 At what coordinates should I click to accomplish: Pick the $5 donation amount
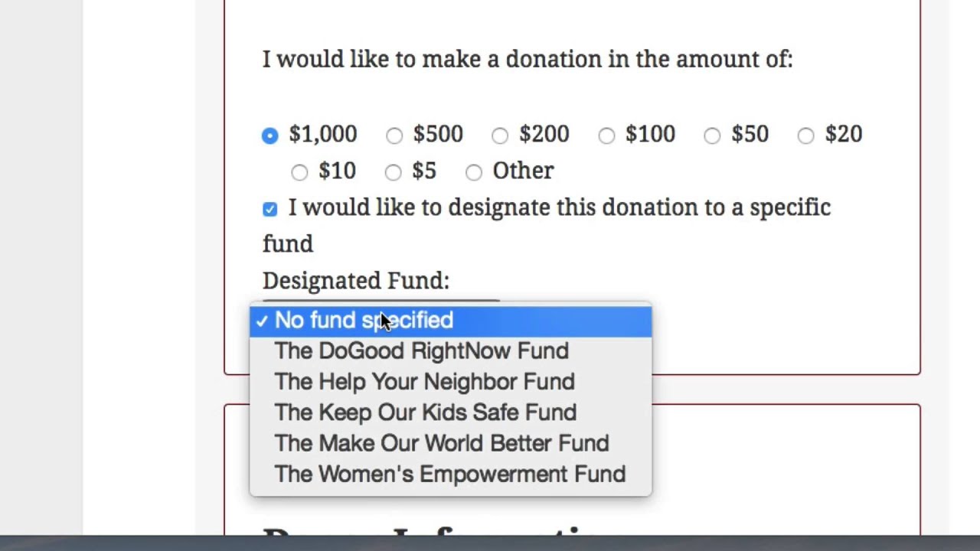click(x=393, y=172)
